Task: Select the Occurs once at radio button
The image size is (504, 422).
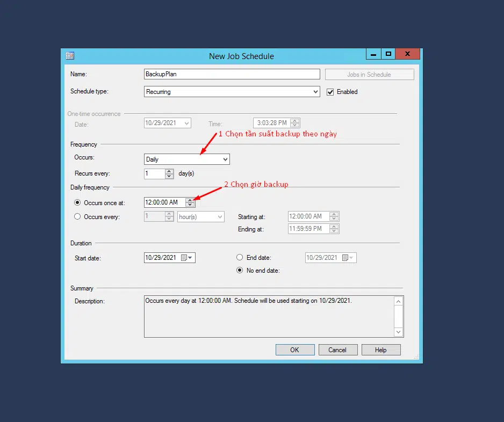Action: coord(77,202)
